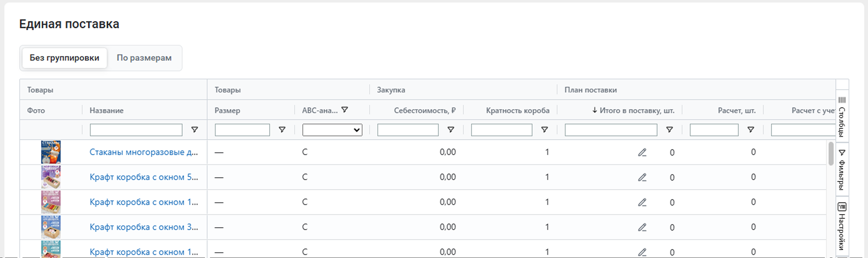Screen dimensions: 868x258
Task: Expand the Столбцы side panel
Action: pyautogui.click(x=842, y=116)
